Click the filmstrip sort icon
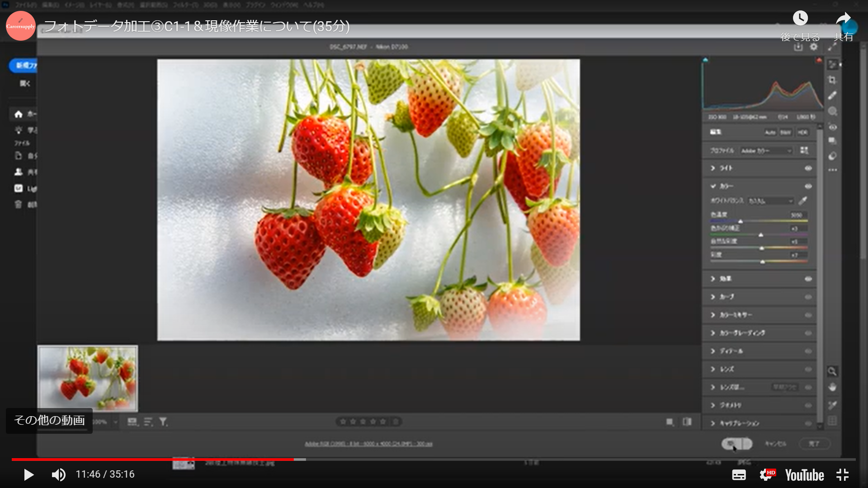This screenshot has height=488, width=868. point(148,422)
